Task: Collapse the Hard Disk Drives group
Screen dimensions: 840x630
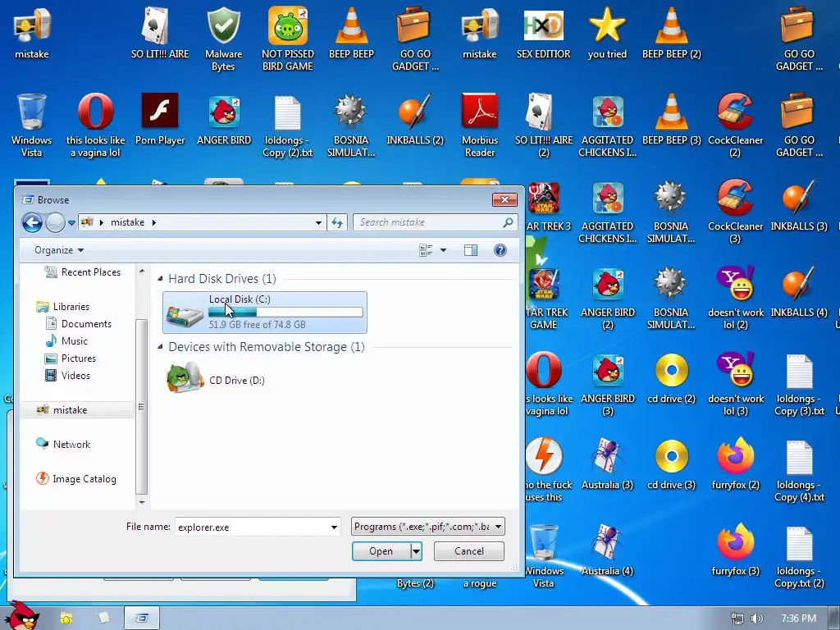Action: tap(160, 279)
